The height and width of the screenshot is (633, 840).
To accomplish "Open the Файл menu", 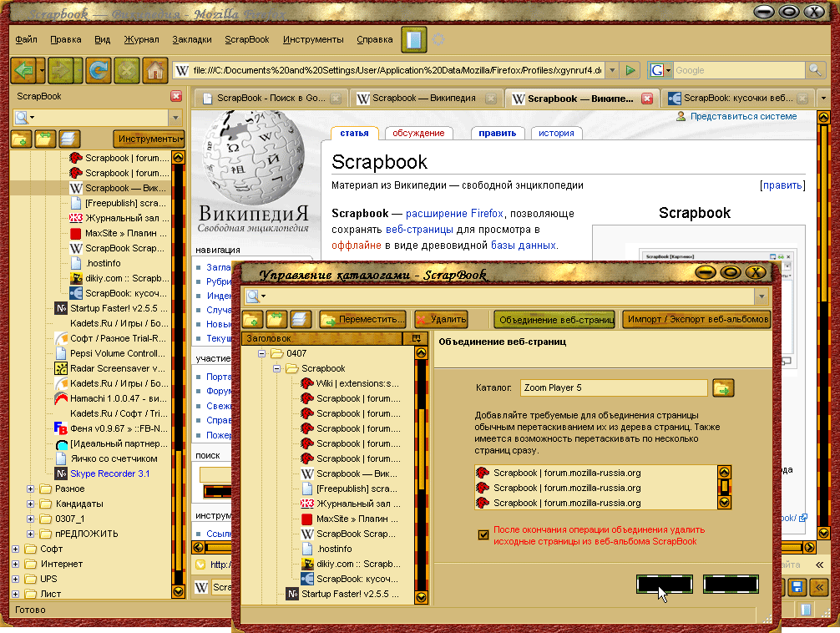I will 26,39.
